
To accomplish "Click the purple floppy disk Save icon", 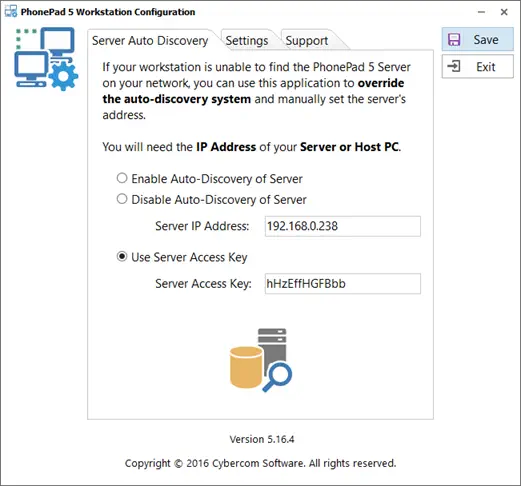I will pyautogui.click(x=454, y=40).
